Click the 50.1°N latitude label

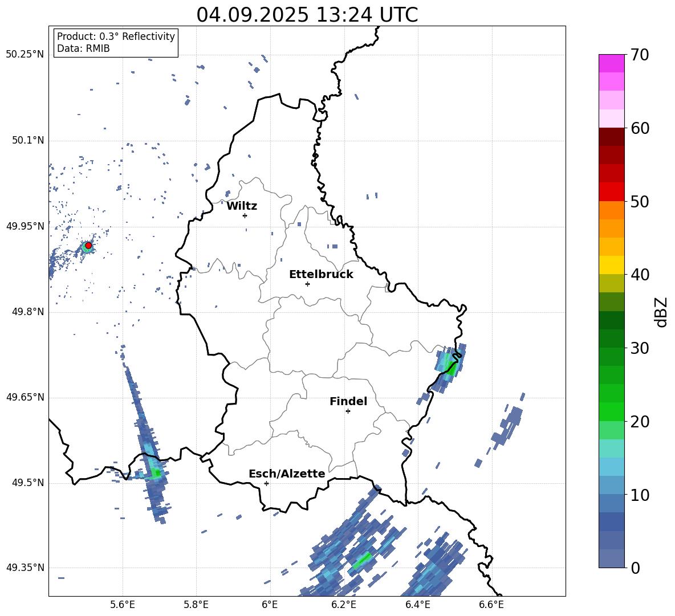coord(27,140)
